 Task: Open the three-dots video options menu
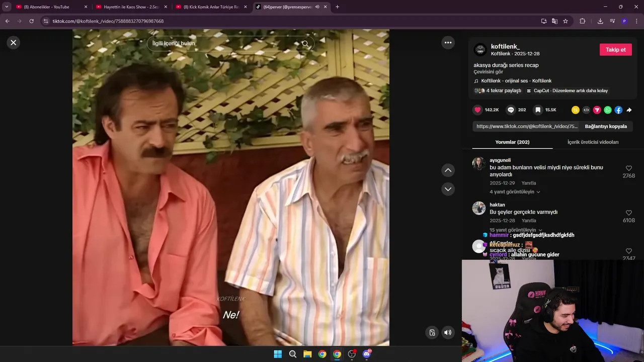pyautogui.click(x=448, y=43)
